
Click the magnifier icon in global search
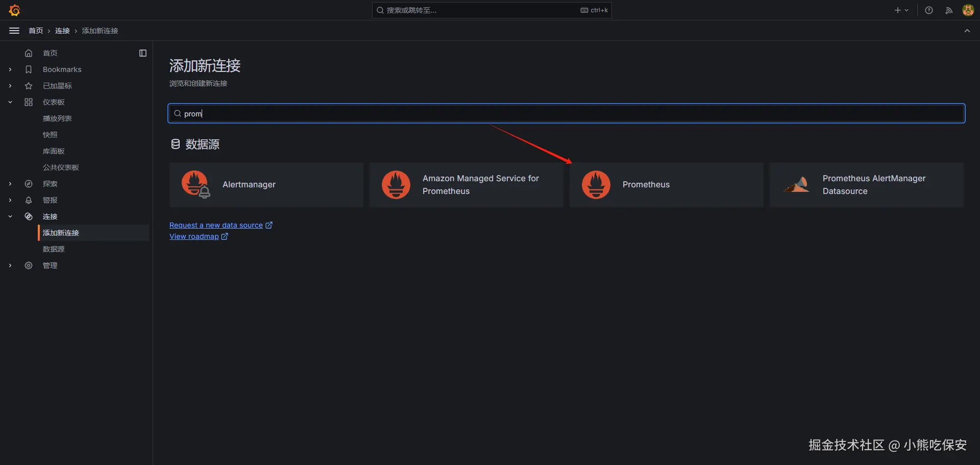[x=380, y=10]
